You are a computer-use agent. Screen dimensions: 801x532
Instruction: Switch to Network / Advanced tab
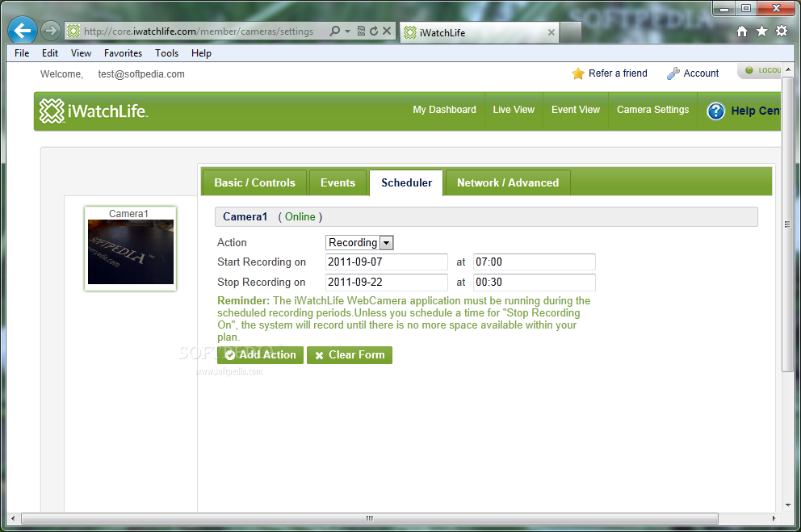click(508, 182)
